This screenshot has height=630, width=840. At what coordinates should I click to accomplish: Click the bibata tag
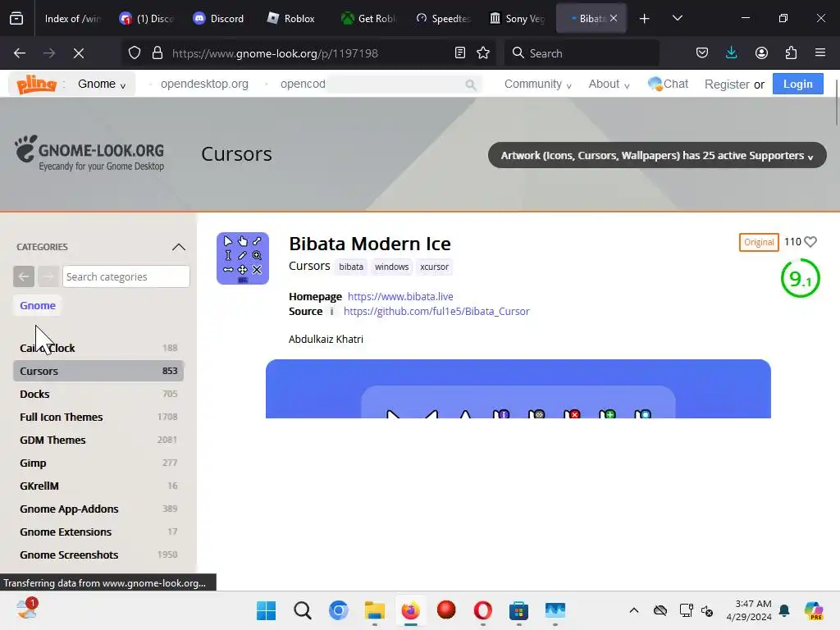point(351,267)
